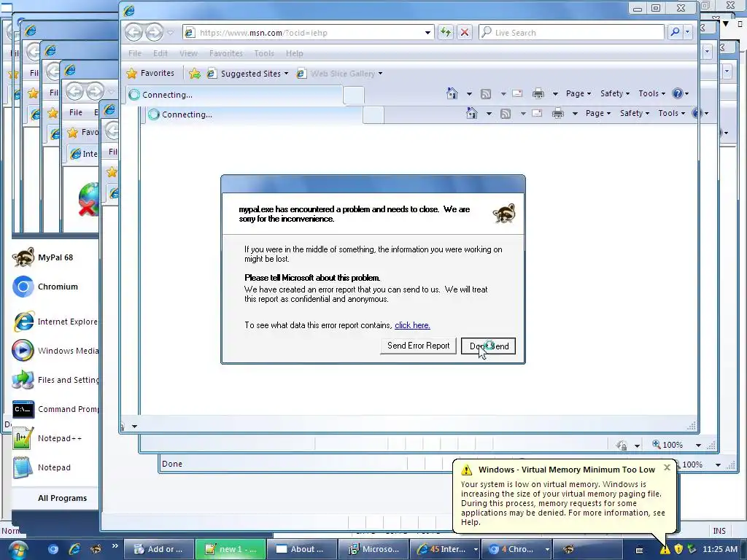Open the search provider dropdown arrow
The width and height of the screenshot is (747, 560).
click(x=687, y=32)
